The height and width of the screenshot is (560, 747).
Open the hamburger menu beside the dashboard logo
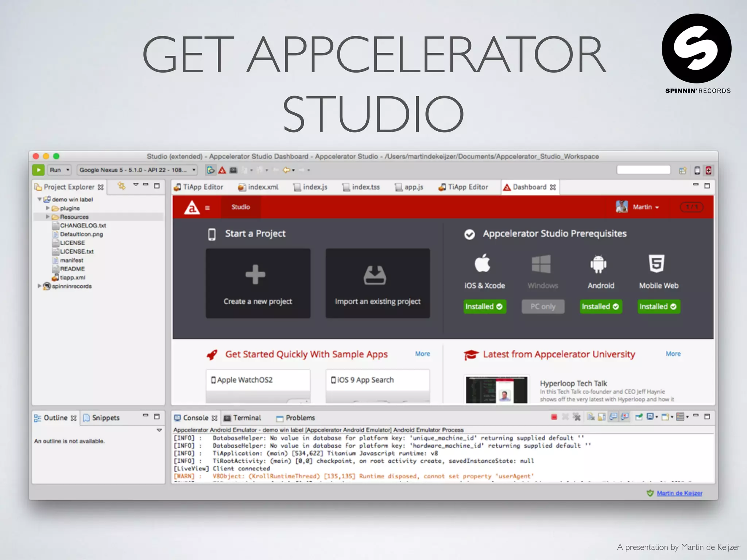207,208
